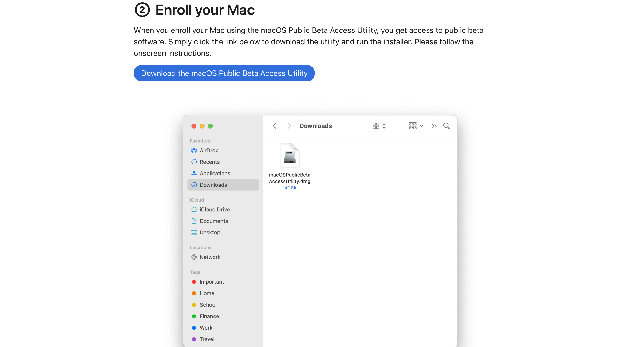Click the Finder search magnifier icon
Viewport: 644px width, 347px height.
point(446,126)
